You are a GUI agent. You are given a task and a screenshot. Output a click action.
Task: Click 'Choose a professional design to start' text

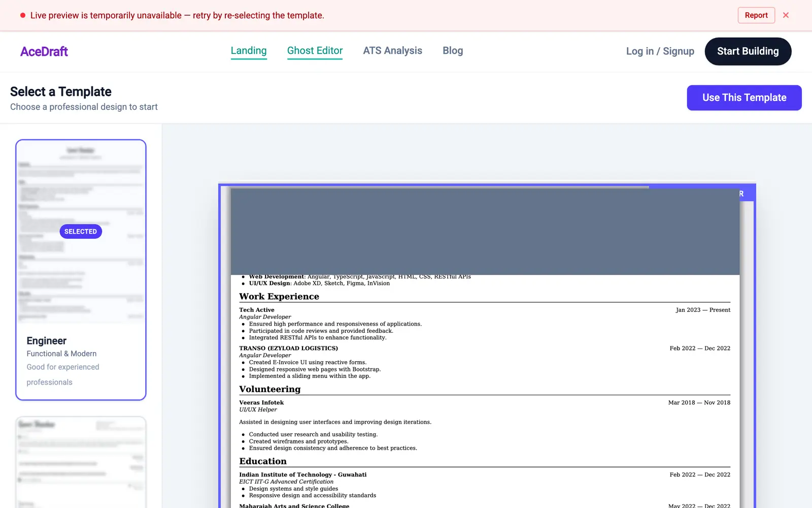(x=84, y=107)
